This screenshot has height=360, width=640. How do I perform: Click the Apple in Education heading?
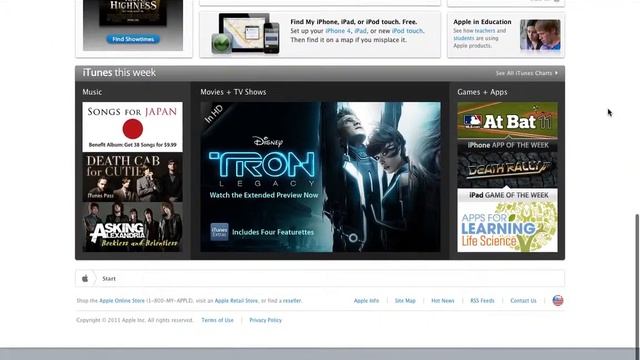point(482,22)
